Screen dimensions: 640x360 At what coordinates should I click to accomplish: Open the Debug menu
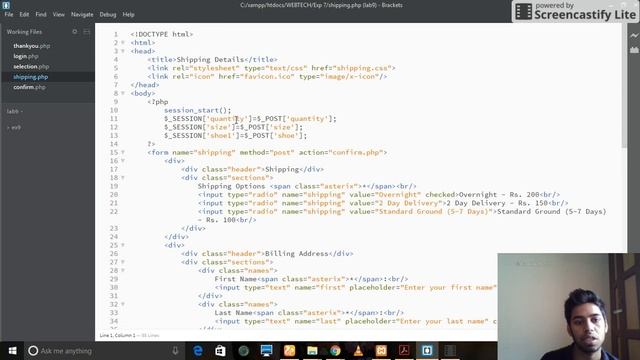[x=108, y=14]
